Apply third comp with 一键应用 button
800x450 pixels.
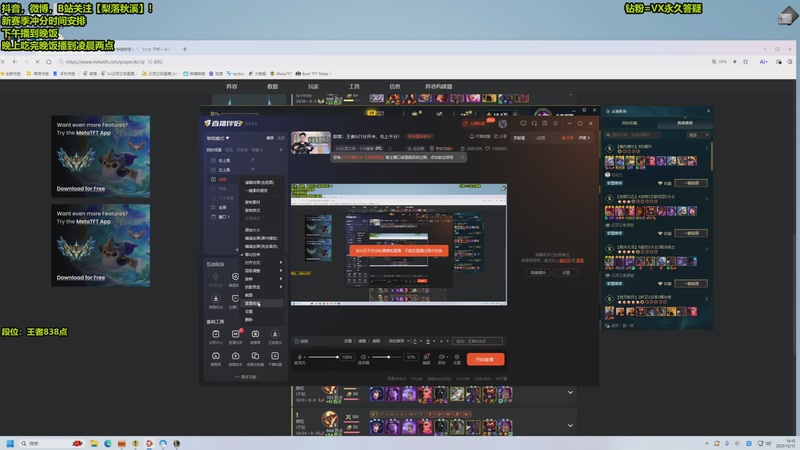pyautogui.click(x=691, y=284)
